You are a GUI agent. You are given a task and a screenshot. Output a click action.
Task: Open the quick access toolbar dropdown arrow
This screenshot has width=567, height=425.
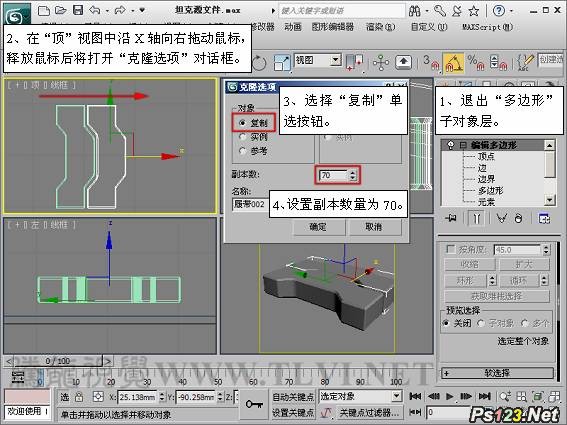click(x=142, y=10)
